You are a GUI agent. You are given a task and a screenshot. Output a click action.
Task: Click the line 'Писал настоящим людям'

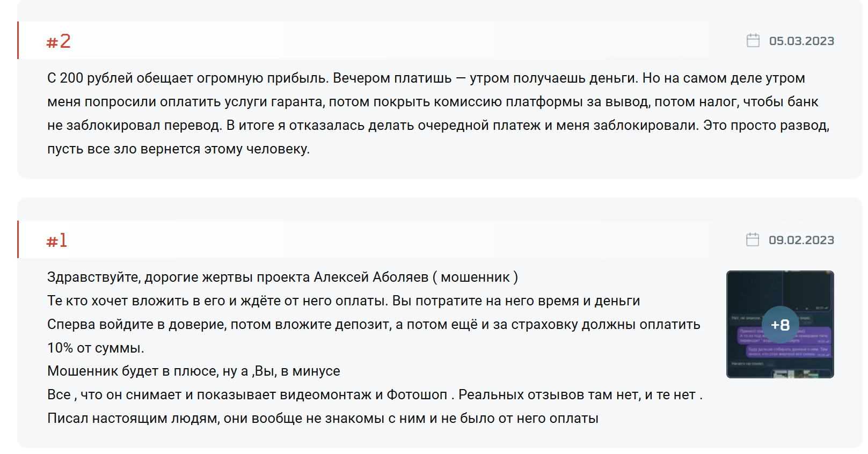323,419
